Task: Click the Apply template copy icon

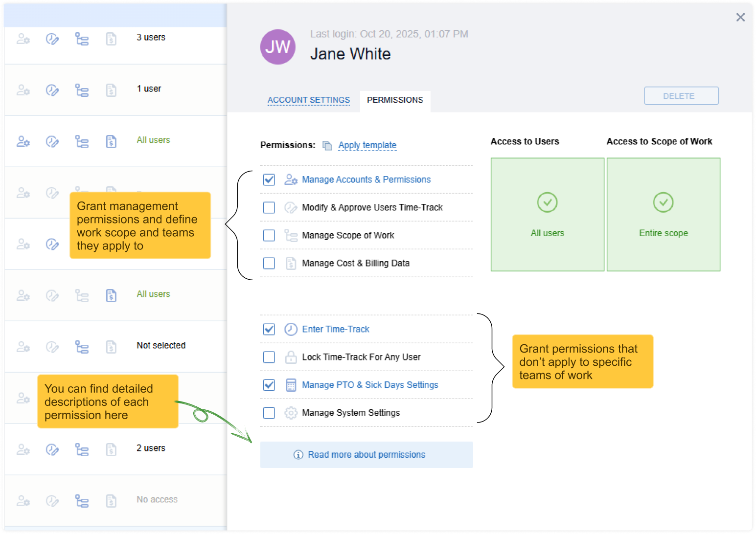Action: tap(327, 145)
